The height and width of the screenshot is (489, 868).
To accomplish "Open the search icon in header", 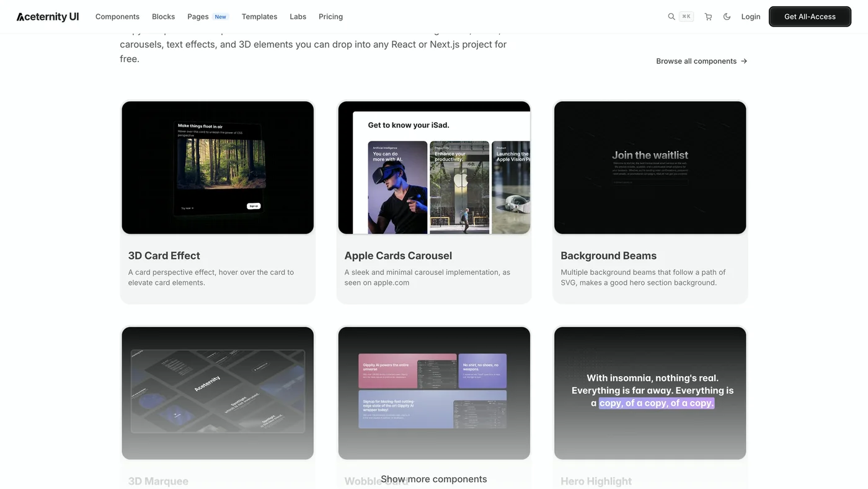I will tap(671, 17).
